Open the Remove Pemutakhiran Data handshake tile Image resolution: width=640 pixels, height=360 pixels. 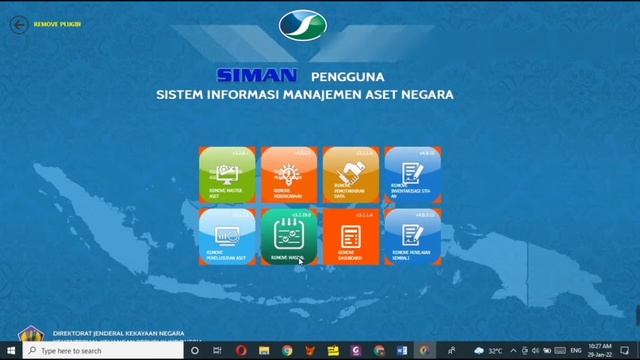point(351,175)
